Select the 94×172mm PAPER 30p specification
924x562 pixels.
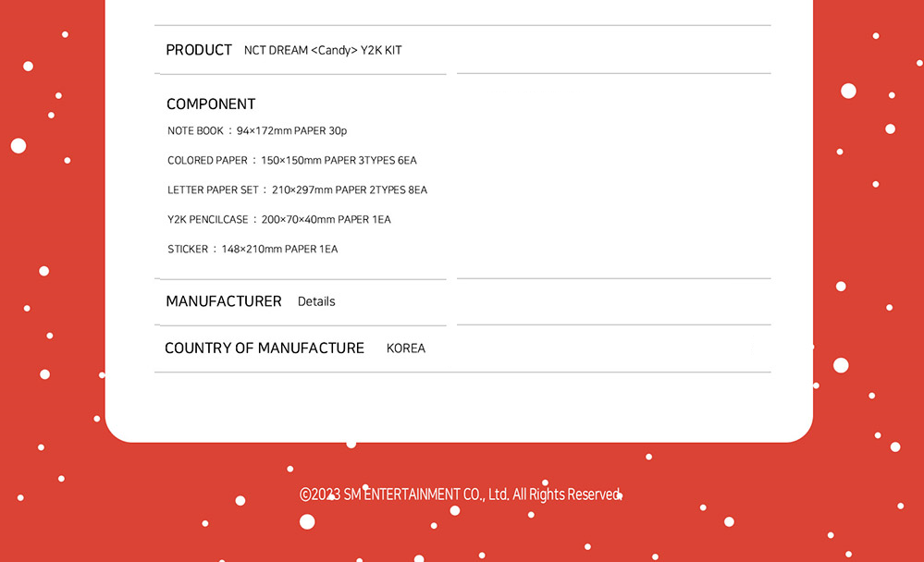click(291, 131)
